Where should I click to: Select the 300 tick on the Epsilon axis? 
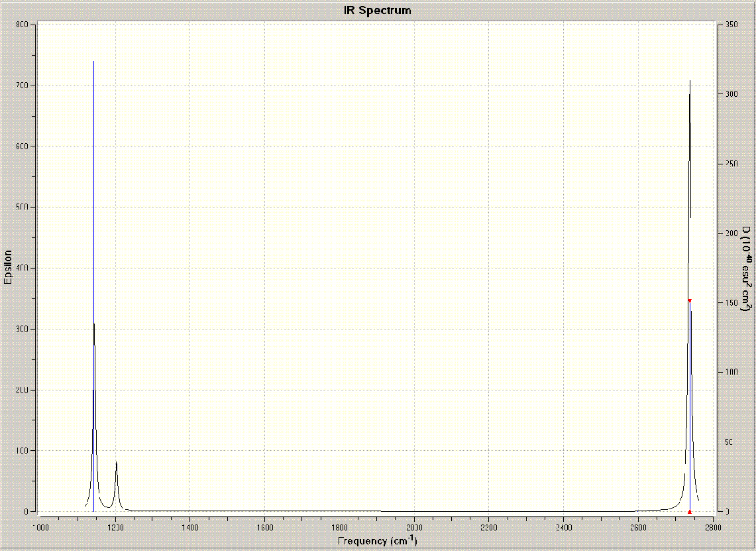pyautogui.click(x=22, y=329)
